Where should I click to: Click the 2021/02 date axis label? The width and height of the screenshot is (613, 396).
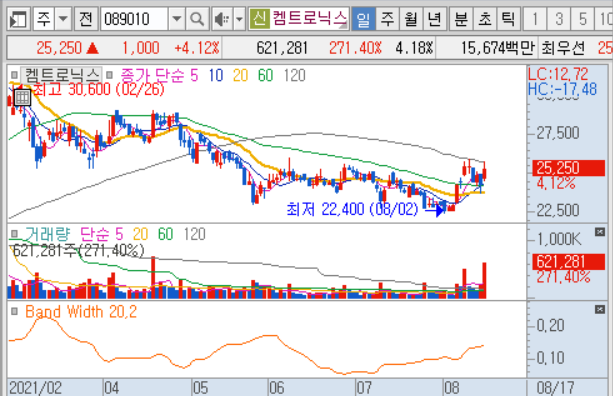click(x=35, y=388)
